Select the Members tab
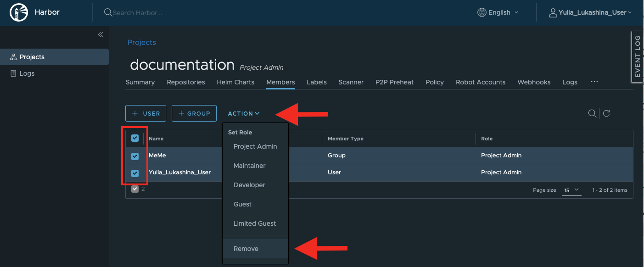The image size is (644, 267). coord(280,82)
